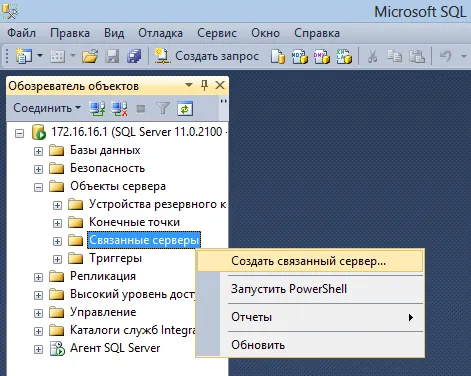
Task: Click the Filter funnel icon
Action: point(163,108)
